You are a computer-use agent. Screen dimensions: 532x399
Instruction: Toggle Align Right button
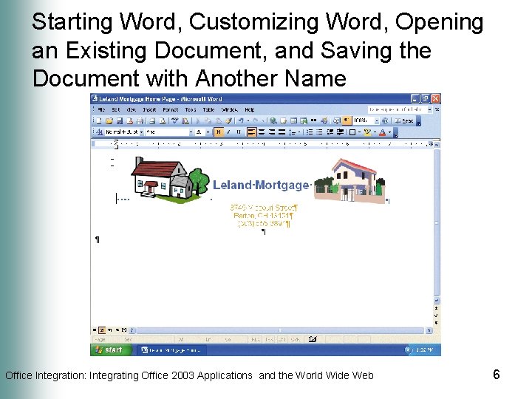[x=272, y=132]
